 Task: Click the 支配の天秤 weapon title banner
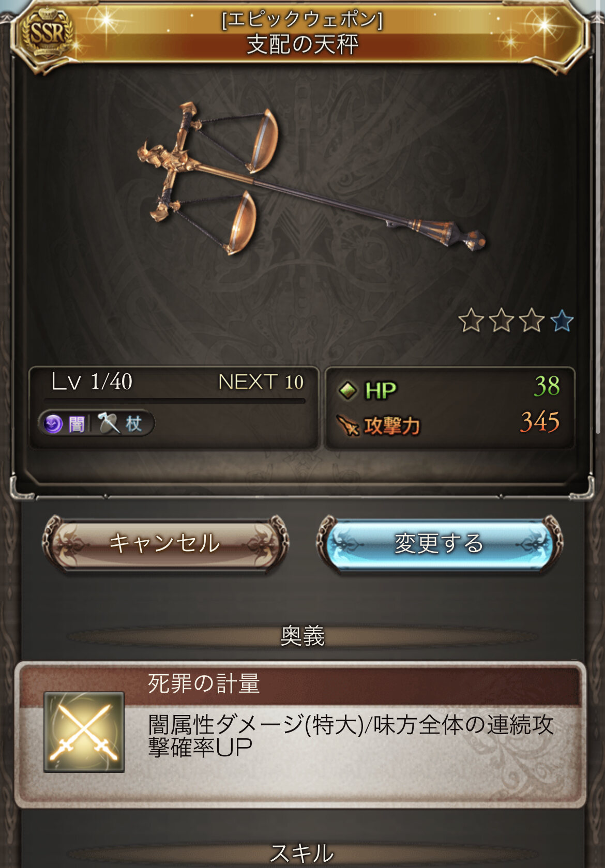click(x=303, y=34)
